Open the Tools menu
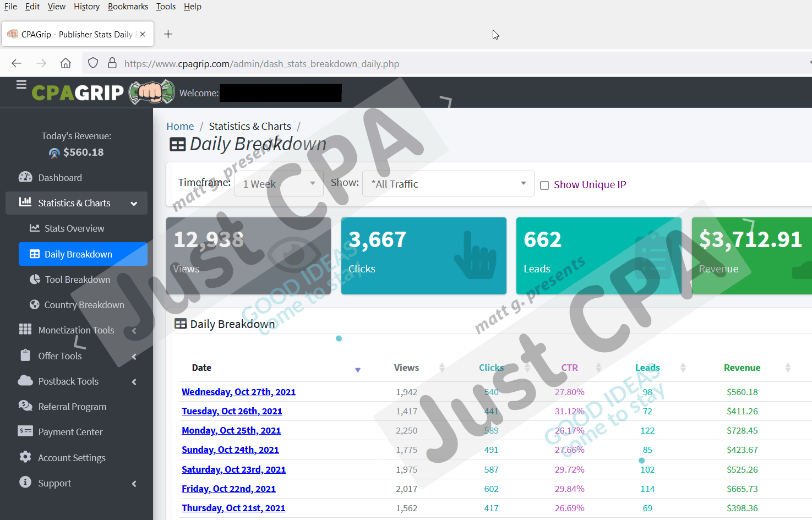The height and width of the screenshot is (520, 812). [166, 7]
